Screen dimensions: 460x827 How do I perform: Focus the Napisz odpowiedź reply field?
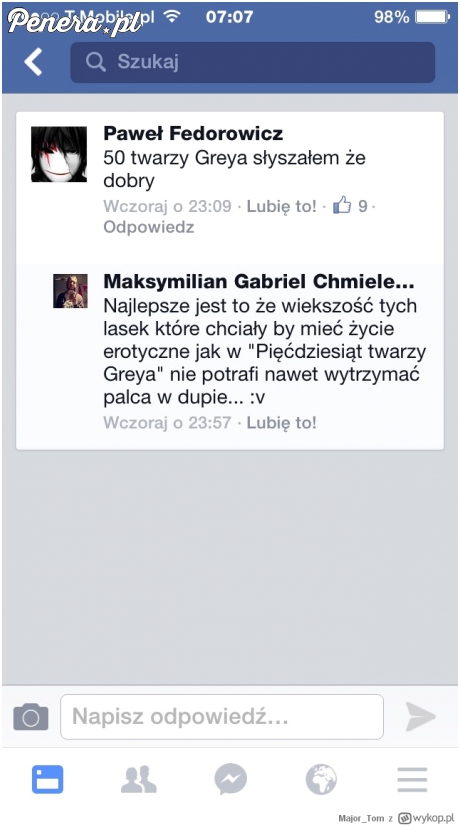tap(222, 717)
